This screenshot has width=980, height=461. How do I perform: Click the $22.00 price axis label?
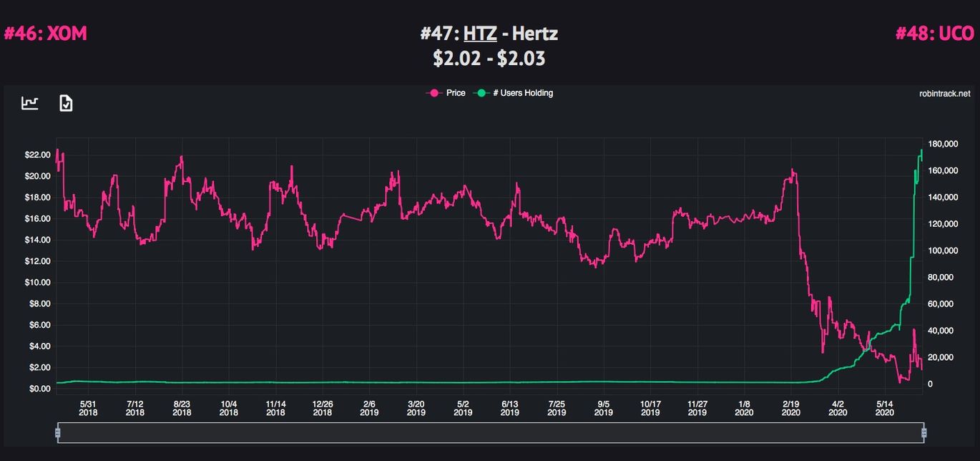[x=36, y=155]
